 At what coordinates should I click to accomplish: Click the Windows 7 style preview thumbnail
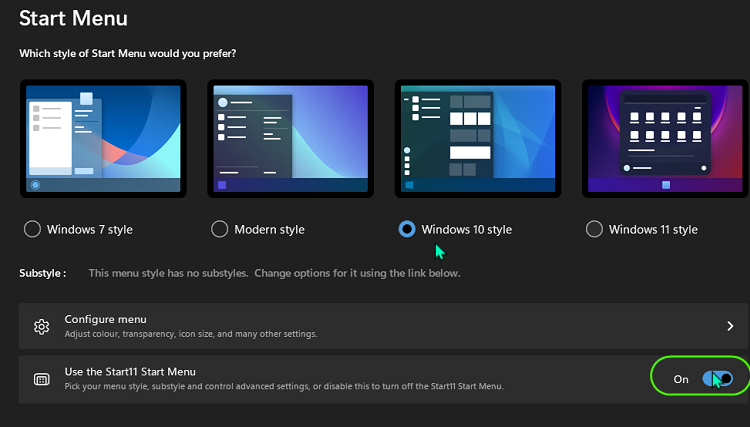[103, 139]
